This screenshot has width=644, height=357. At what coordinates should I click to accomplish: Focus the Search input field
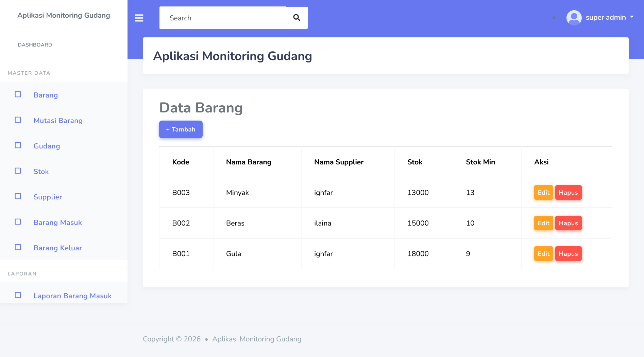pos(223,18)
